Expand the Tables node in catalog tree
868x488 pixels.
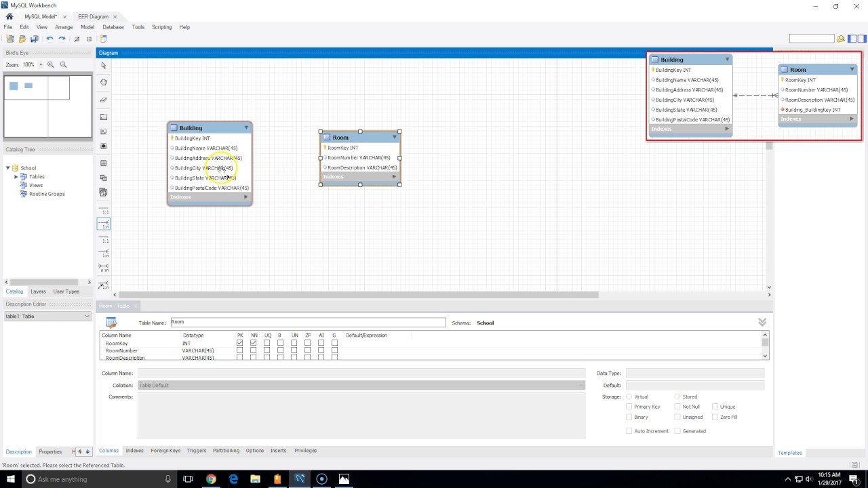(16, 177)
